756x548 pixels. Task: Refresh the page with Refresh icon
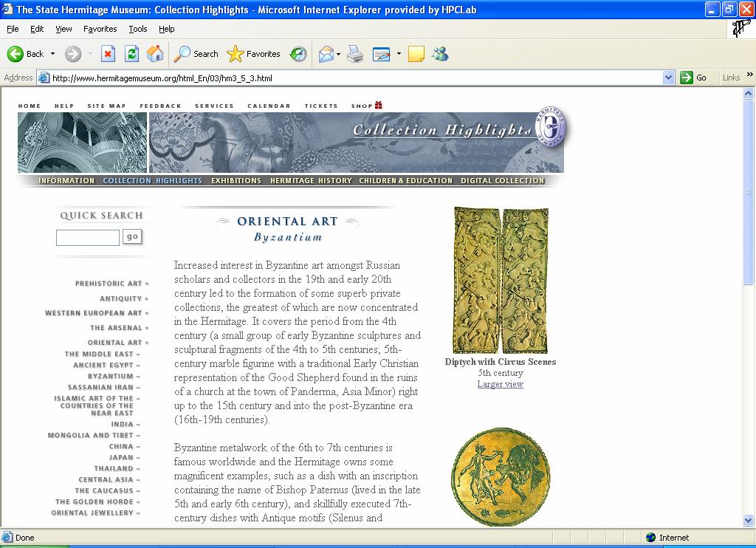[x=131, y=54]
